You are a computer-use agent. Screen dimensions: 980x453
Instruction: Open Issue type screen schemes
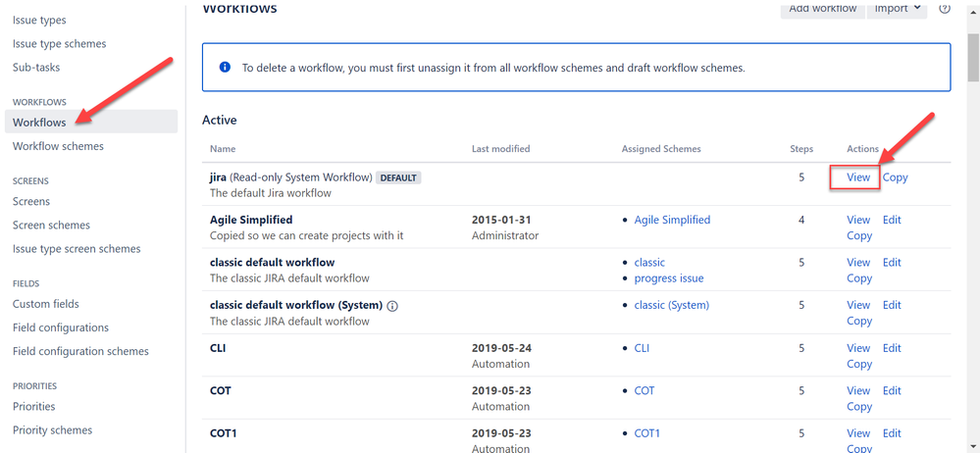coord(77,249)
